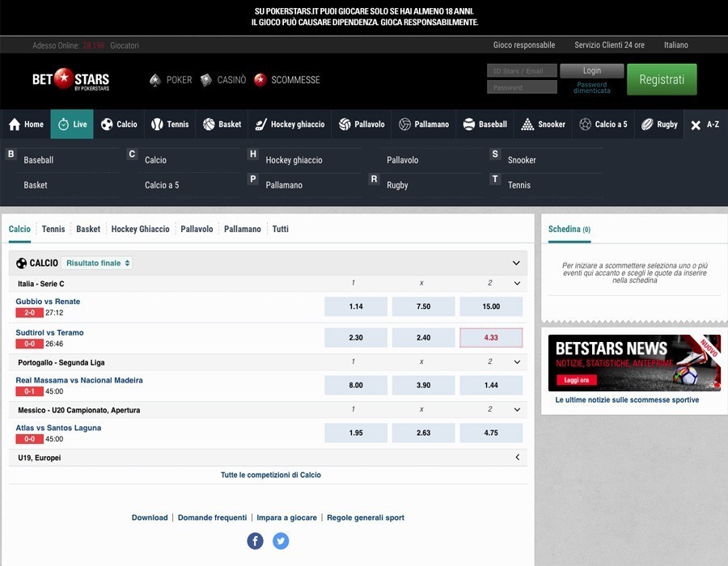Click the green Registrati button

[662, 79]
